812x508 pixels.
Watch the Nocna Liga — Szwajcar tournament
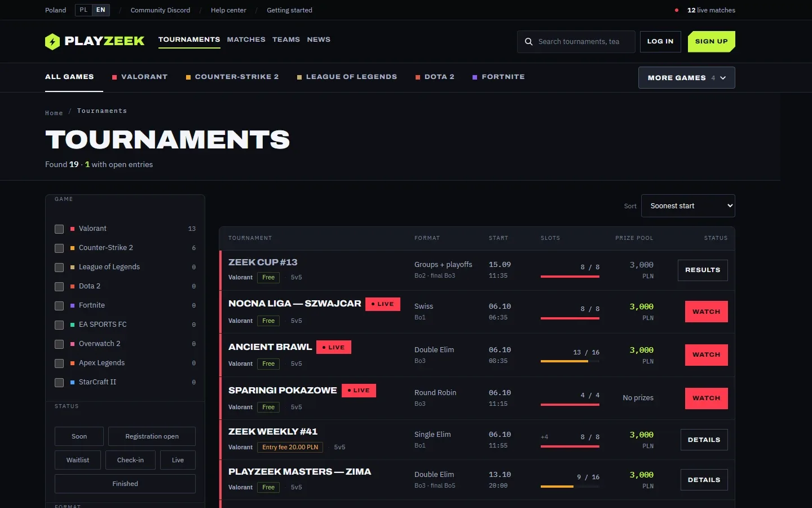(707, 312)
